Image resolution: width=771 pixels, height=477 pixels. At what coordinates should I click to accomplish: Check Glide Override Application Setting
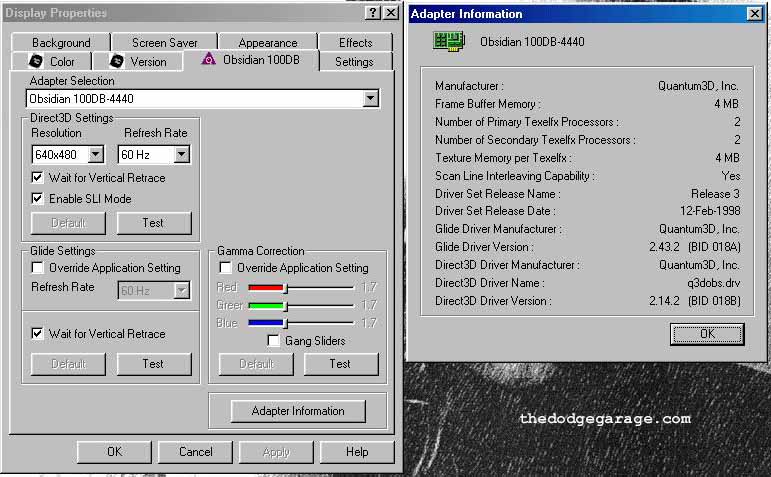coord(37,268)
